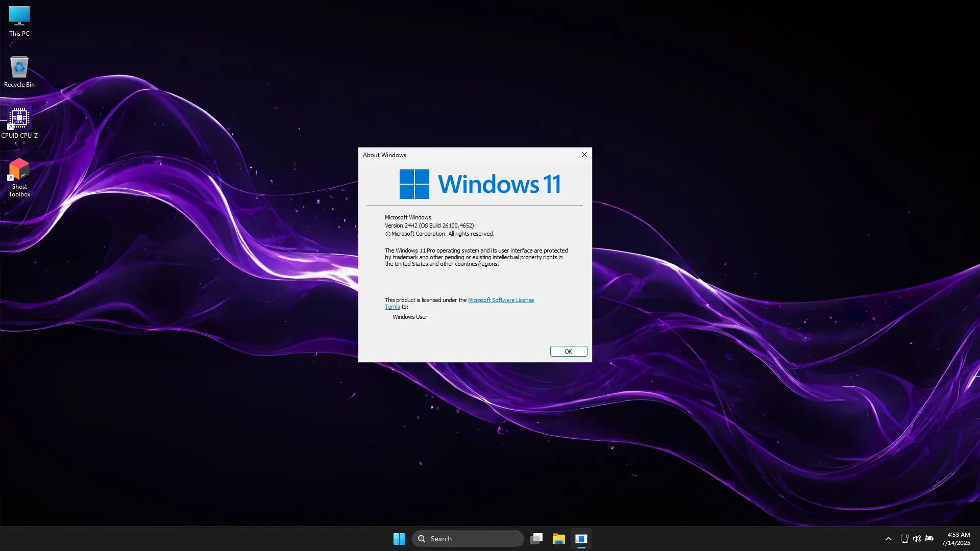The height and width of the screenshot is (551, 980).
Task: Open the clock and date flyout
Action: click(x=956, y=539)
